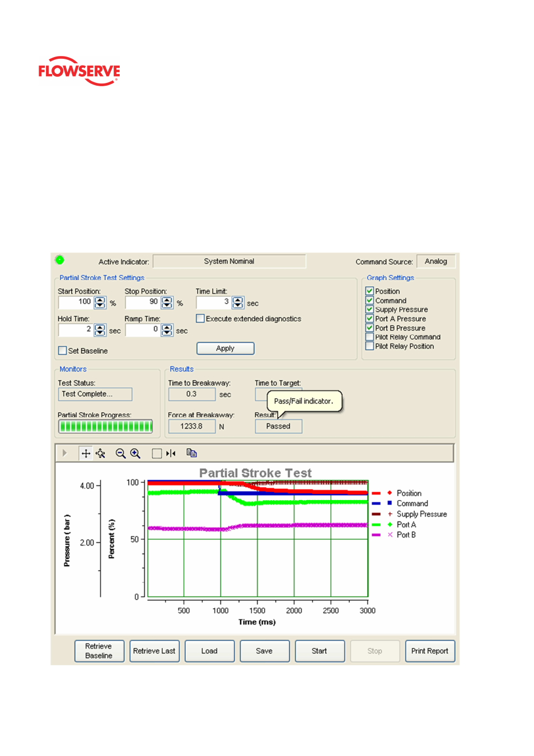Click the Time to Breakaway value 0.3
The height and width of the screenshot is (756, 534).
pyautogui.click(x=192, y=394)
